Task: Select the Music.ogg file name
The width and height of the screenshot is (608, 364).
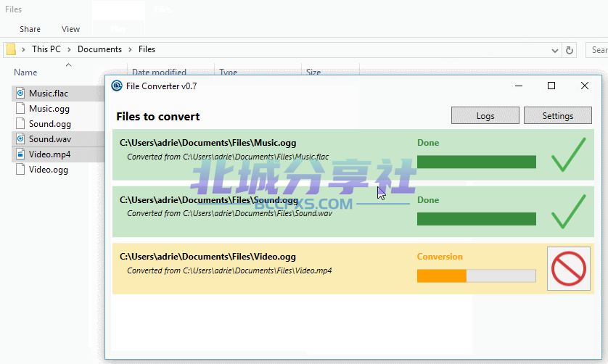Action: 49,109
